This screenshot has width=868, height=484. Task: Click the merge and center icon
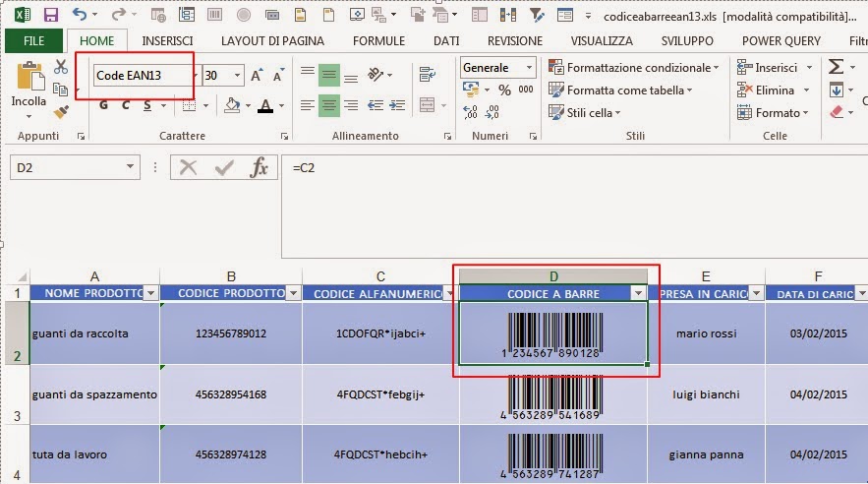427,105
